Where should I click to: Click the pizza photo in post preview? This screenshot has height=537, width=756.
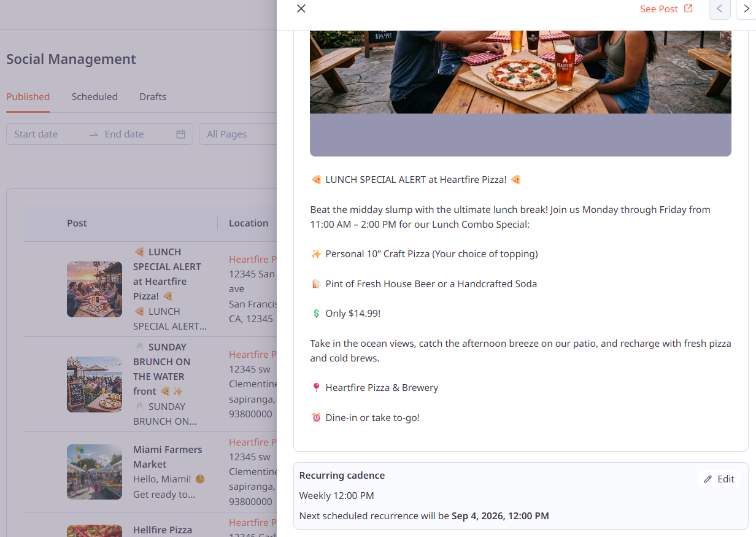click(x=520, y=72)
